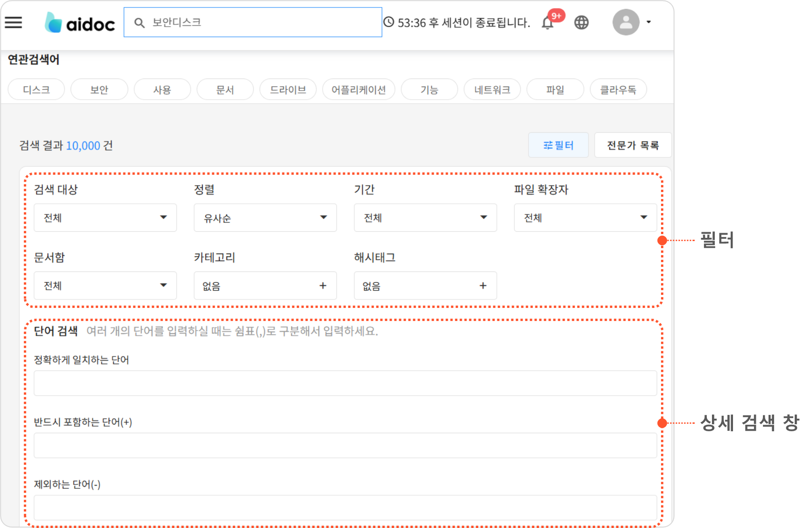Open the 기간 dropdown
The image size is (812, 528).
pos(425,218)
